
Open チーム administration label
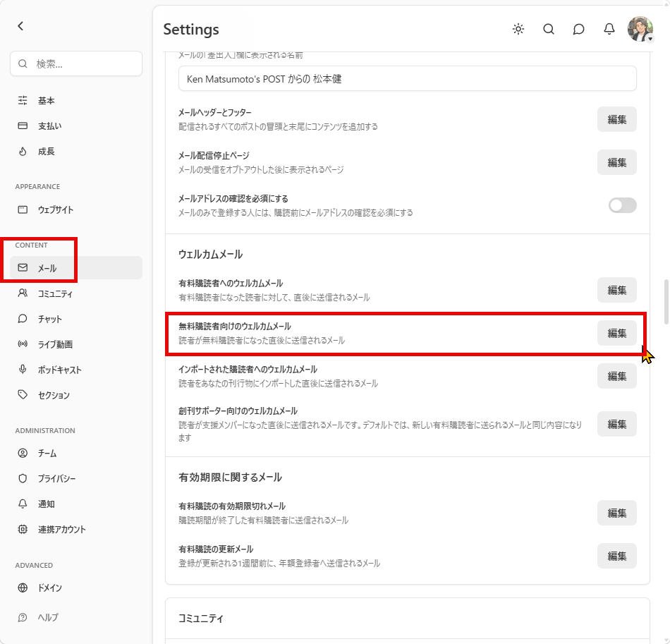(47, 453)
